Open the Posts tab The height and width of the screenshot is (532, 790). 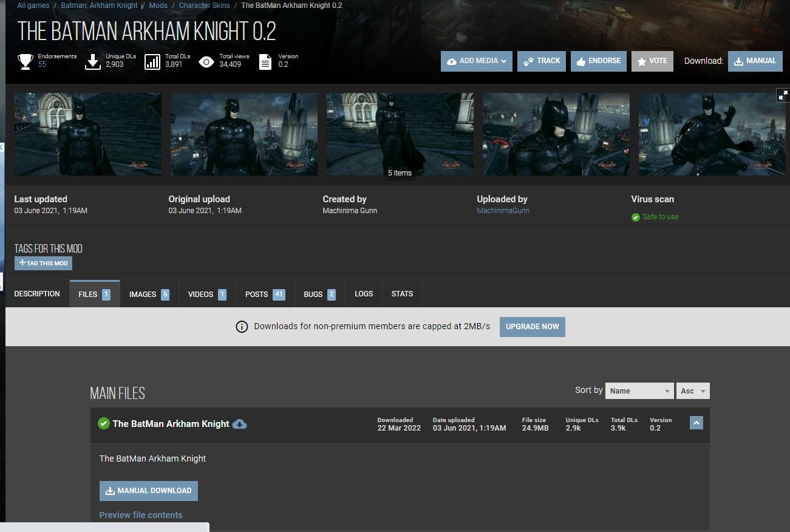click(x=265, y=294)
